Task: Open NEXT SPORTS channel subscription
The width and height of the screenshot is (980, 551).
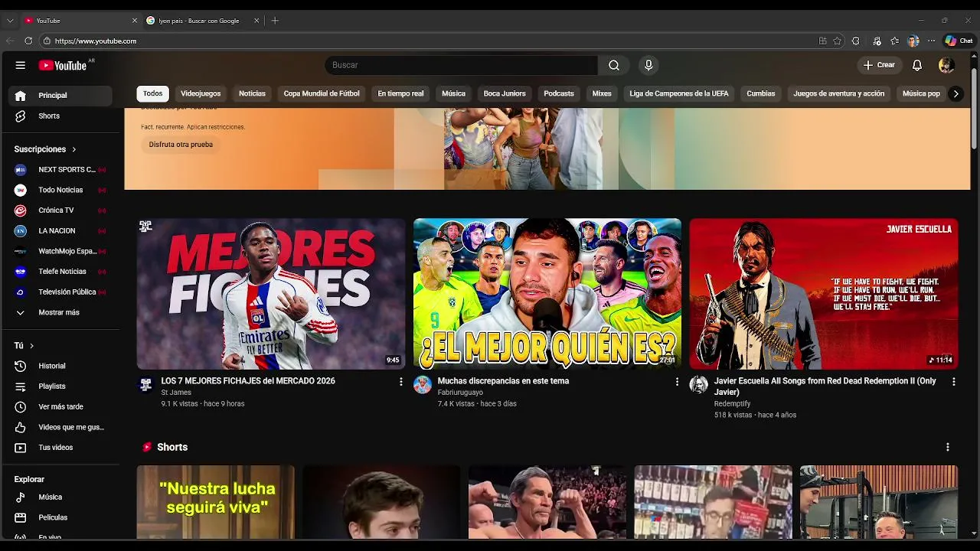Action: [x=60, y=170]
